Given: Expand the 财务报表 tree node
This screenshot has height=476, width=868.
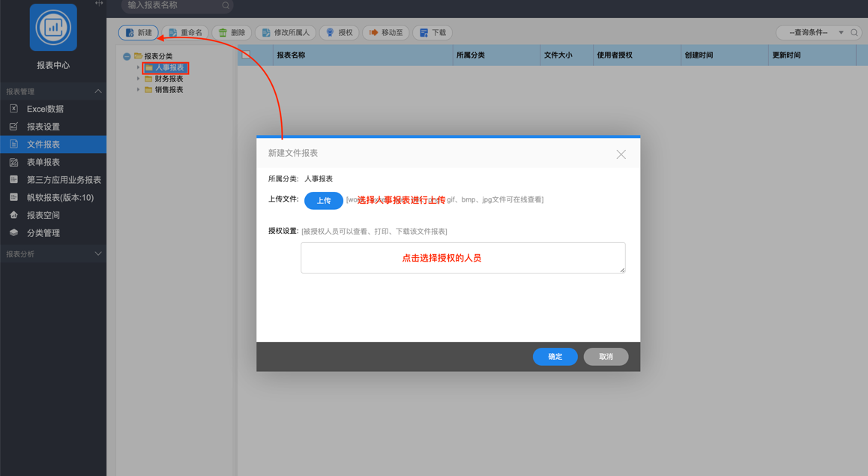Looking at the screenshot, I should point(139,79).
